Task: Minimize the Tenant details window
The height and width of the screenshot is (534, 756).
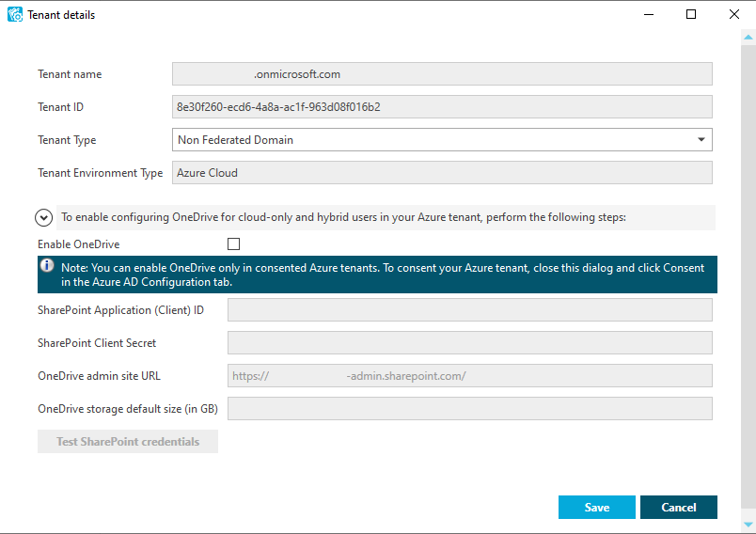Action: (649, 14)
